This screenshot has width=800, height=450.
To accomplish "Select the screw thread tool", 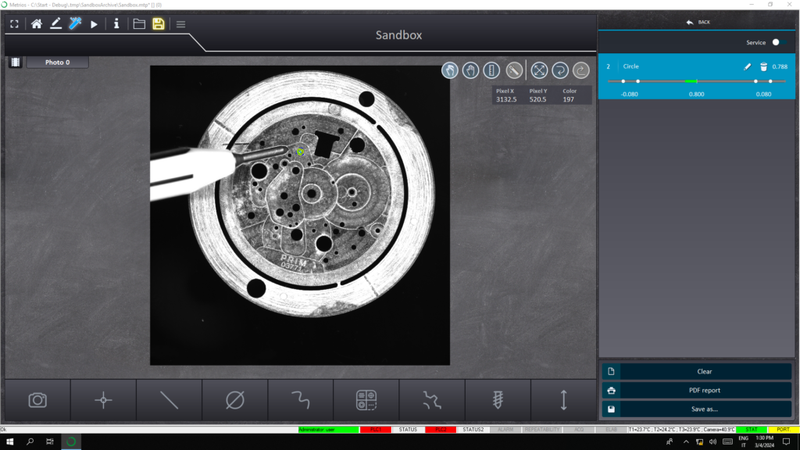I will pos(498,400).
